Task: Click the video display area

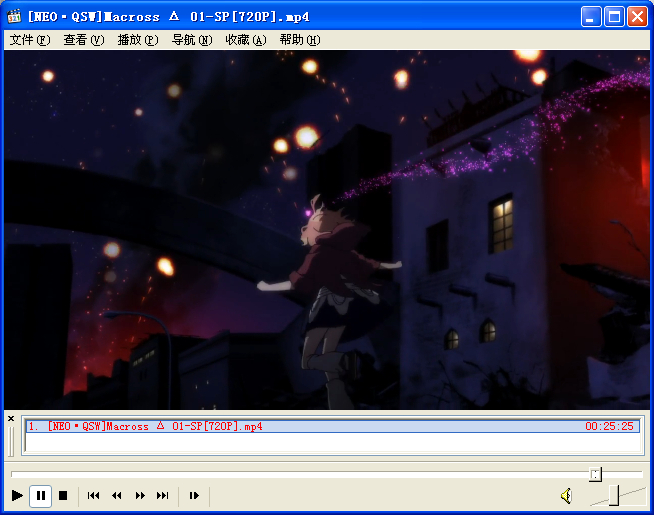Action: click(327, 230)
